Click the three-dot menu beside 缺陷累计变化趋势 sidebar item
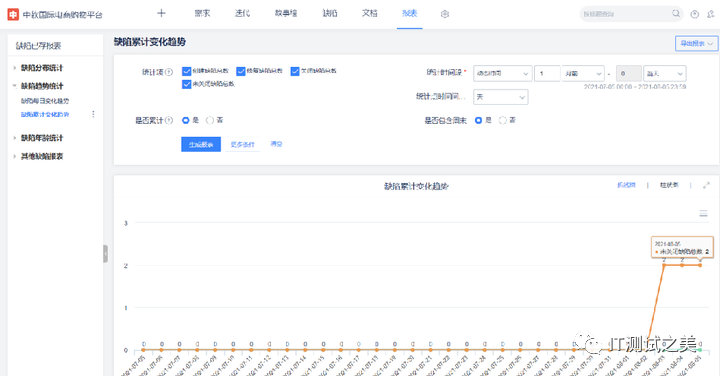 click(93, 114)
